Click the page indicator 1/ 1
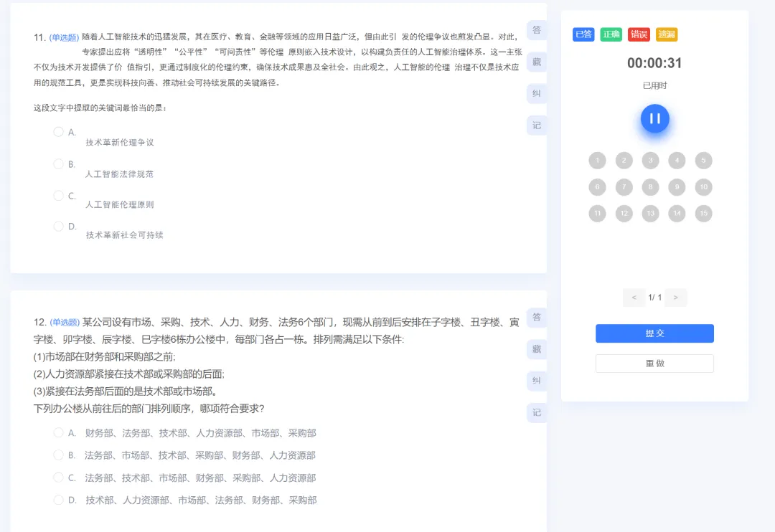This screenshot has width=775, height=532. click(654, 298)
